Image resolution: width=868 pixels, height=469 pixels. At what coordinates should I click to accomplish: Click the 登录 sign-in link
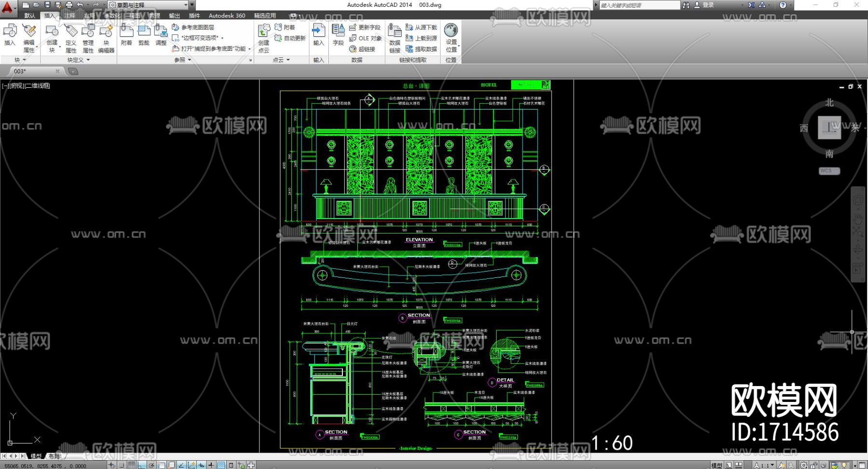click(x=708, y=5)
